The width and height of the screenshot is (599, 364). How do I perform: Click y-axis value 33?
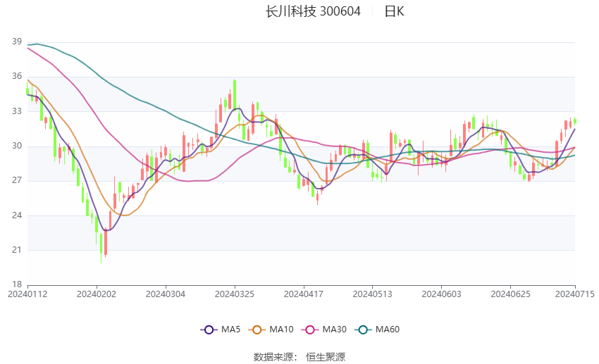(17, 111)
